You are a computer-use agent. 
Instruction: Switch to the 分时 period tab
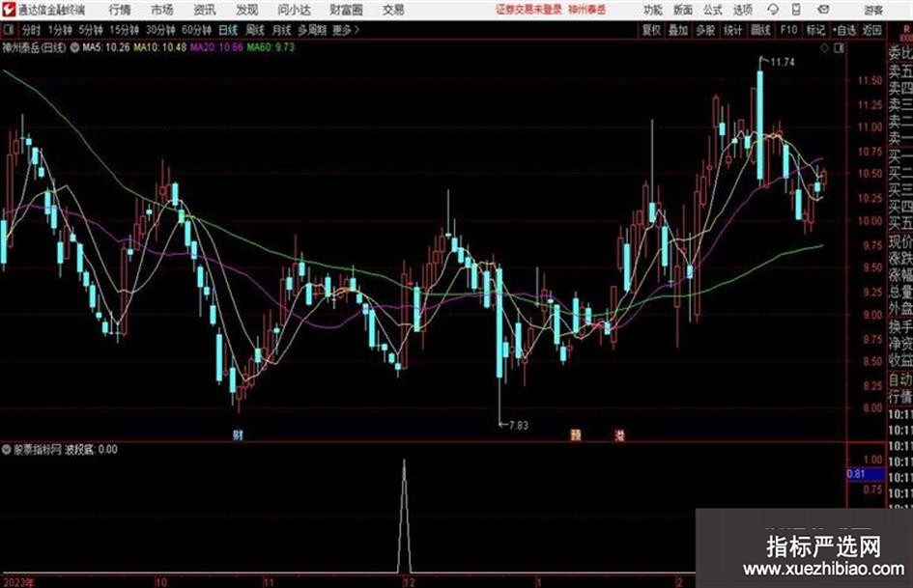point(31,30)
